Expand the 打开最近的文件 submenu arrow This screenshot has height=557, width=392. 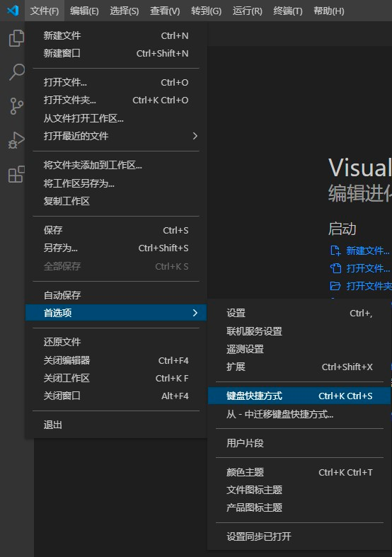click(195, 136)
